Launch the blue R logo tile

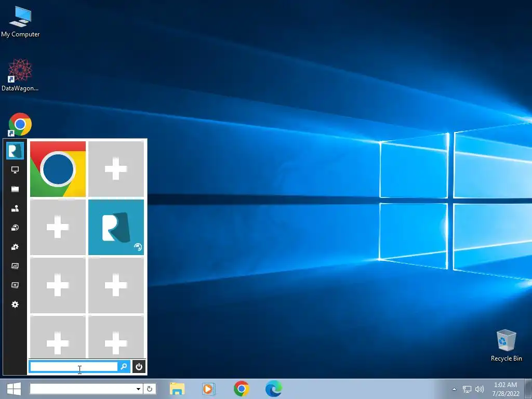point(116,227)
